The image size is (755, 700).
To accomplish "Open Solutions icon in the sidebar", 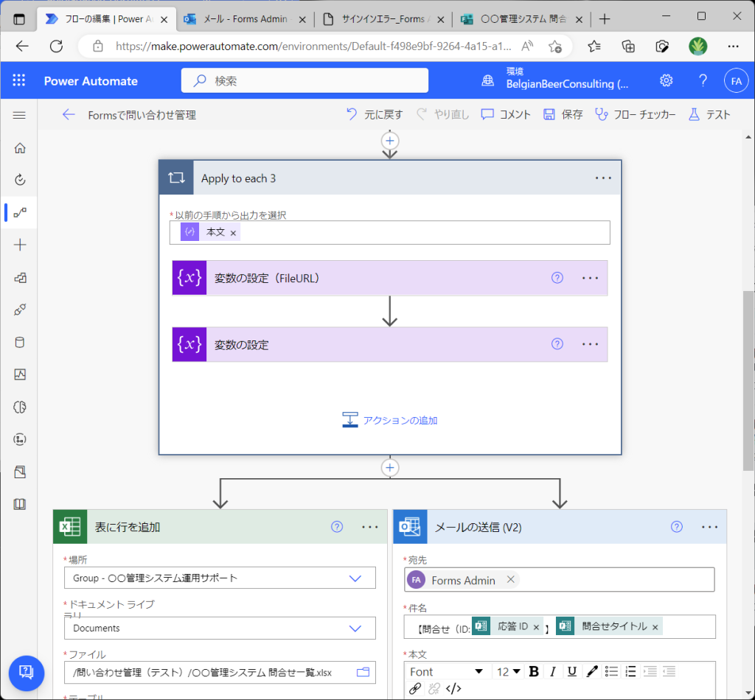I will 20,472.
